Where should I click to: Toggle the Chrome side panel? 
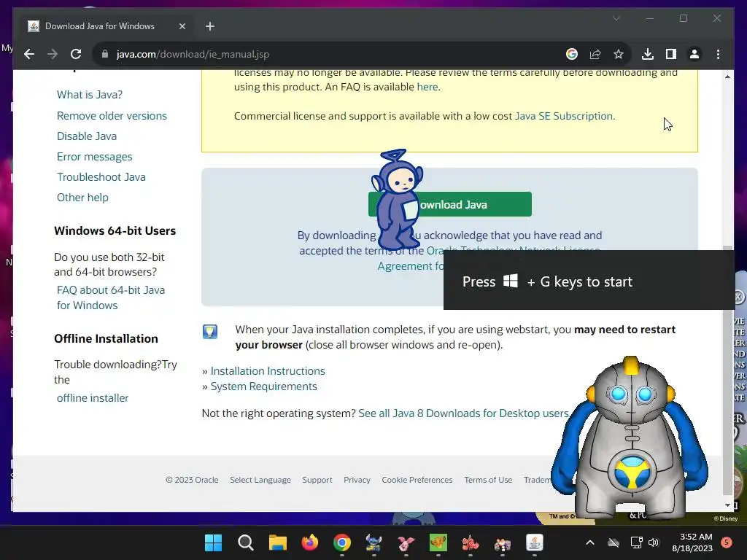[671, 54]
